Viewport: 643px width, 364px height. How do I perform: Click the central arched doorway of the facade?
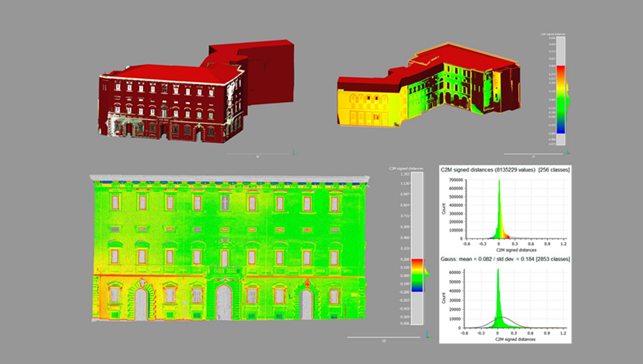click(x=224, y=302)
